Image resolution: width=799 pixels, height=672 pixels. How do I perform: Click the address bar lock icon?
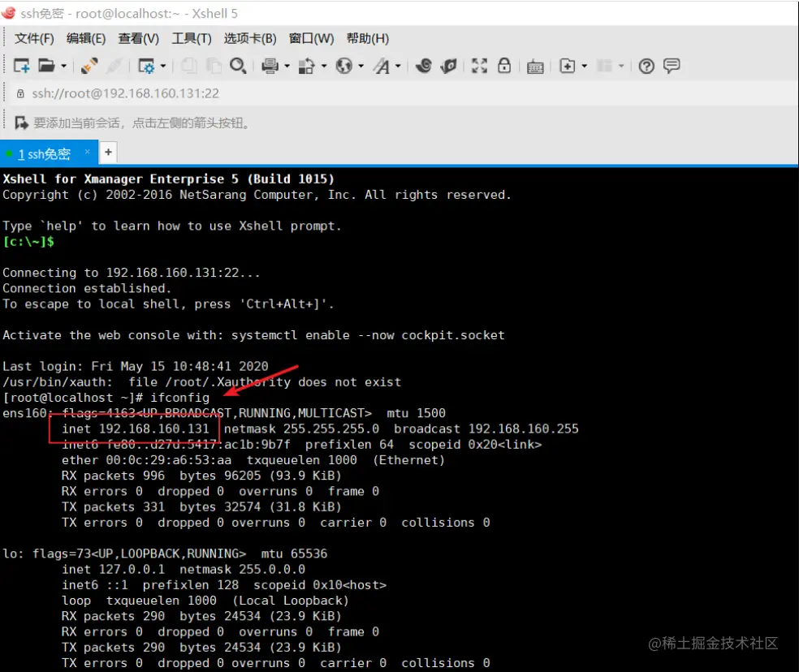click(20, 93)
